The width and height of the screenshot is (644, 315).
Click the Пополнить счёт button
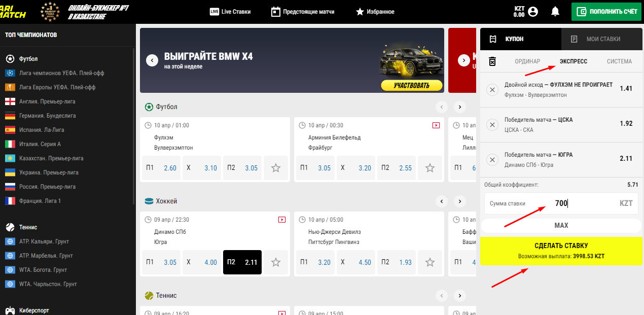(606, 11)
